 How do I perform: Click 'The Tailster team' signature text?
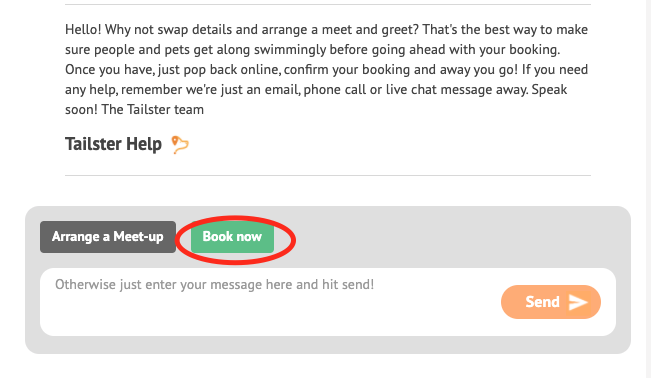point(152,110)
